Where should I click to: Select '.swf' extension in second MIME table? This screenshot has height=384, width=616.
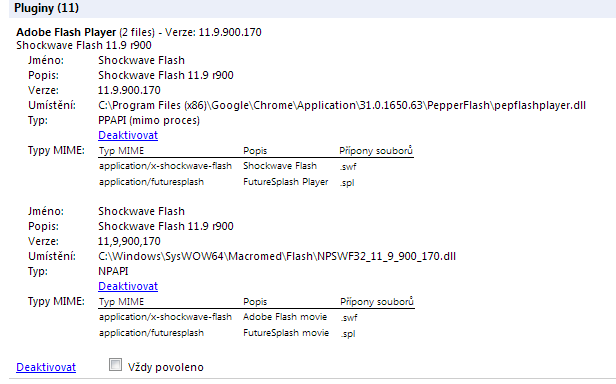(x=349, y=318)
